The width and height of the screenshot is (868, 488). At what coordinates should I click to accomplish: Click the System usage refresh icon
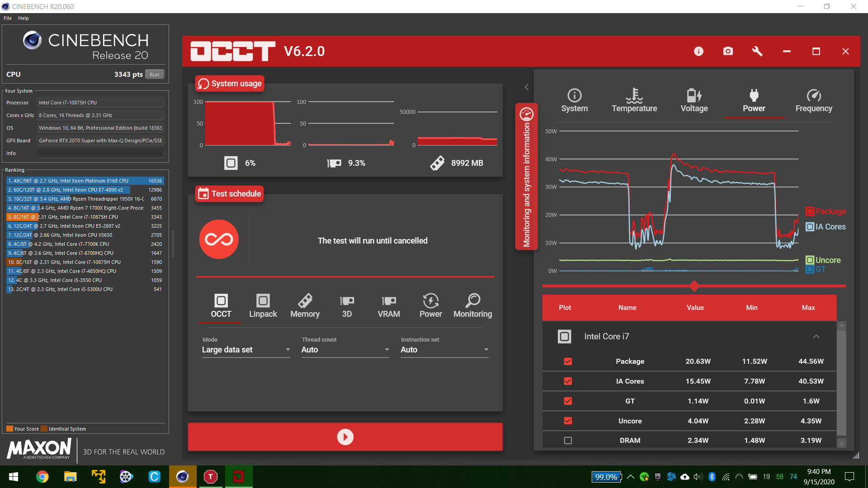coord(203,84)
